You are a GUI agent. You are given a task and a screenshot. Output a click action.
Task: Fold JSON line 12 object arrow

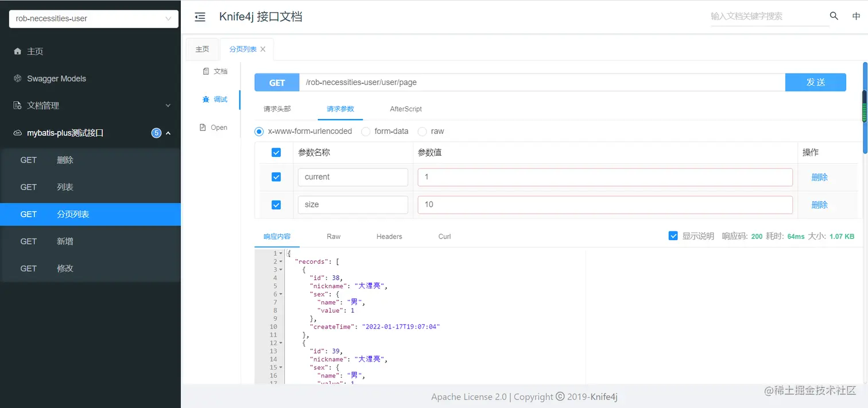[x=281, y=343]
